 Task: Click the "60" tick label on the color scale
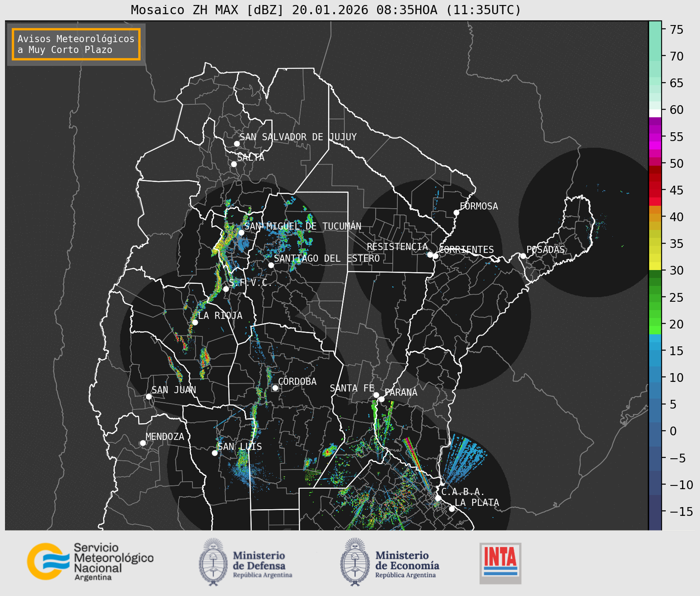point(677,110)
